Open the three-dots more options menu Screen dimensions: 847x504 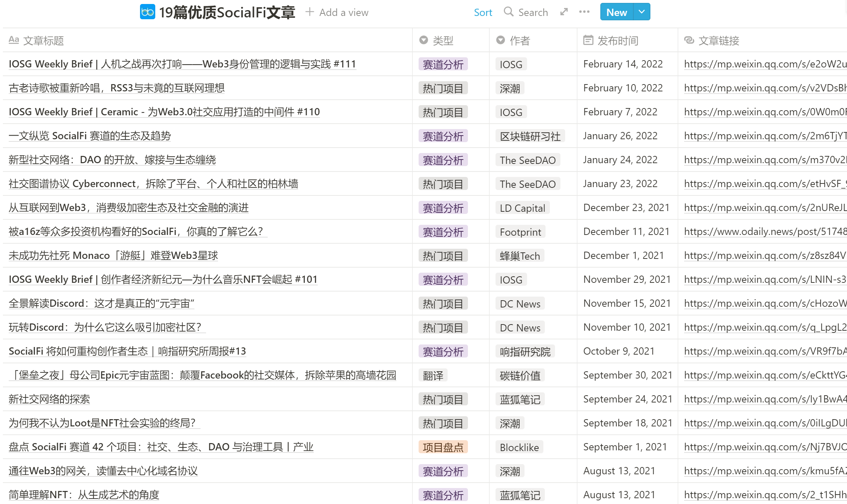584,12
